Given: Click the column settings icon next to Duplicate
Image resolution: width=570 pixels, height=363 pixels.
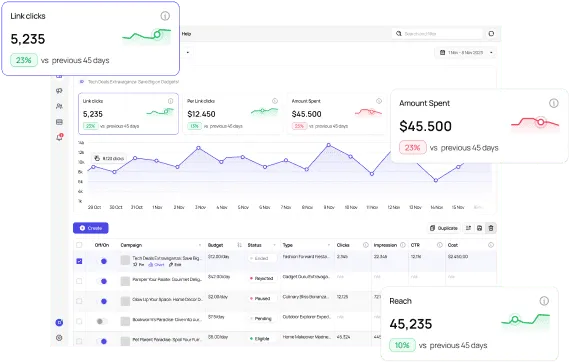Looking at the screenshot, I should pos(468,228).
